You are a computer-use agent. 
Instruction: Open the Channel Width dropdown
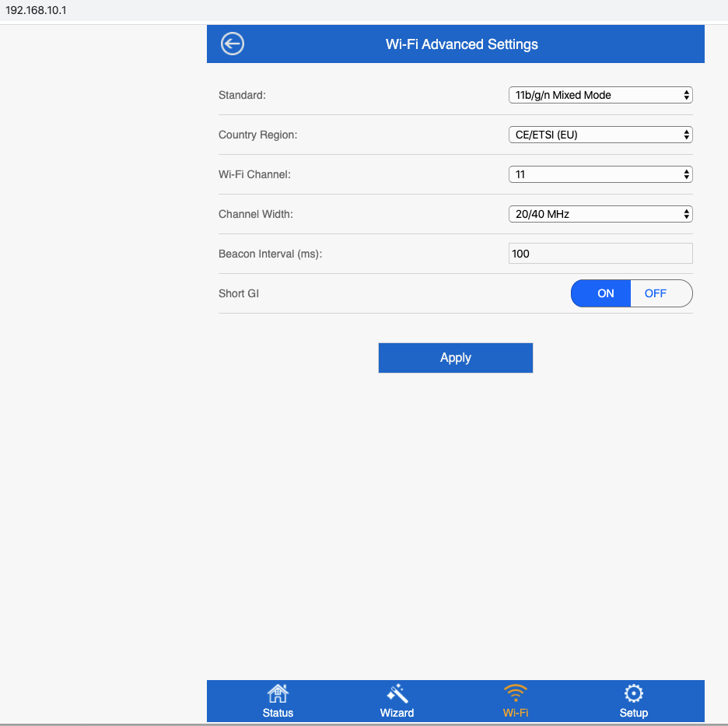point(600,214)
